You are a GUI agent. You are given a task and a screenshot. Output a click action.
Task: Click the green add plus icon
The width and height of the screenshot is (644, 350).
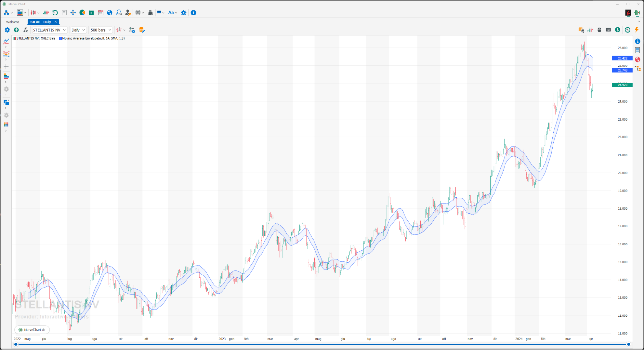16,30
